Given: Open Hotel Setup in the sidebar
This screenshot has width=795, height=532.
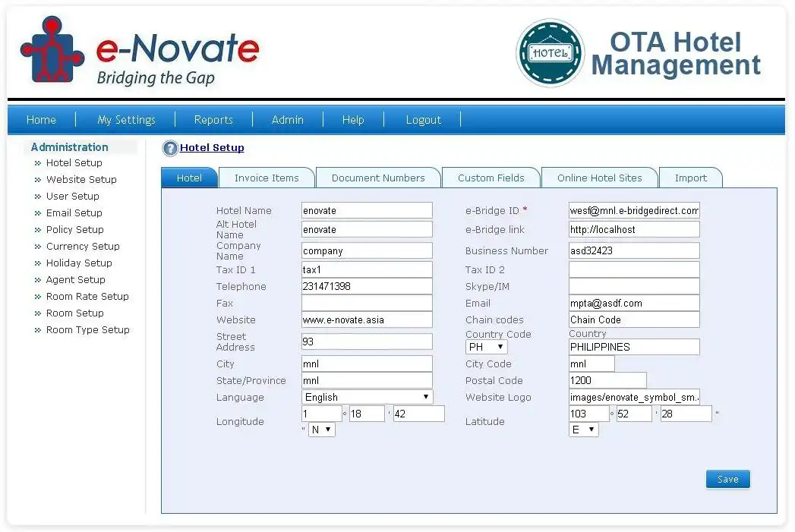Looking at the screenshot, I should click(x=74, y=163).
